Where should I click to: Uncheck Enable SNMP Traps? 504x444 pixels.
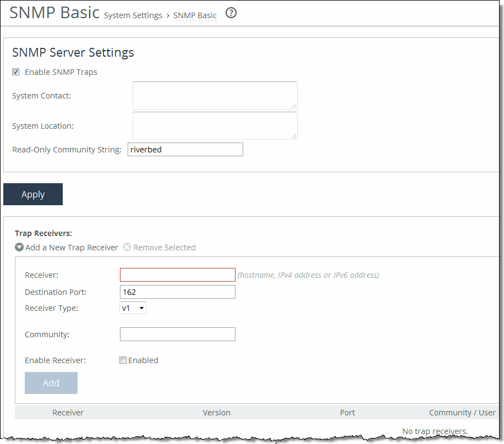click(15, 72)
